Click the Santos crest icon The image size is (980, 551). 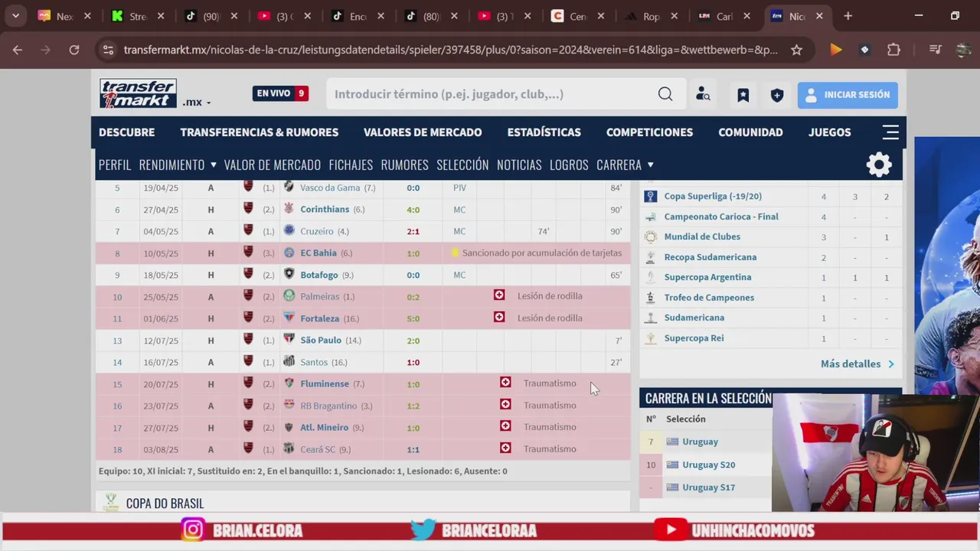289,361
